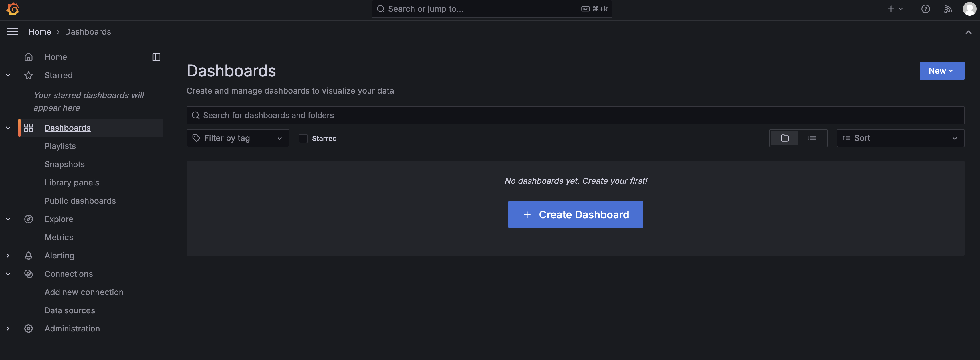The image size is (980, 360).
Task: Click the user profile avatar
Action: click(x=969, y=9)
